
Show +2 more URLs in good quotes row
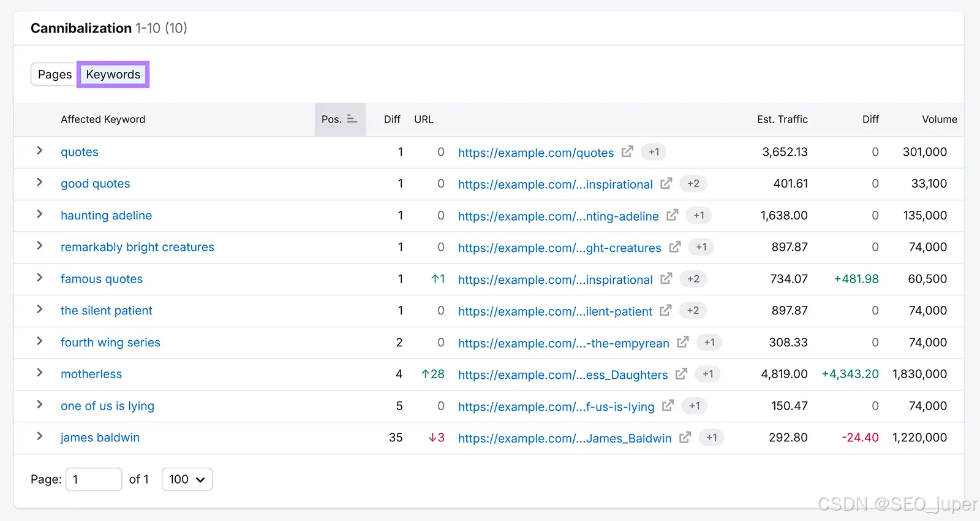(693, 183)
